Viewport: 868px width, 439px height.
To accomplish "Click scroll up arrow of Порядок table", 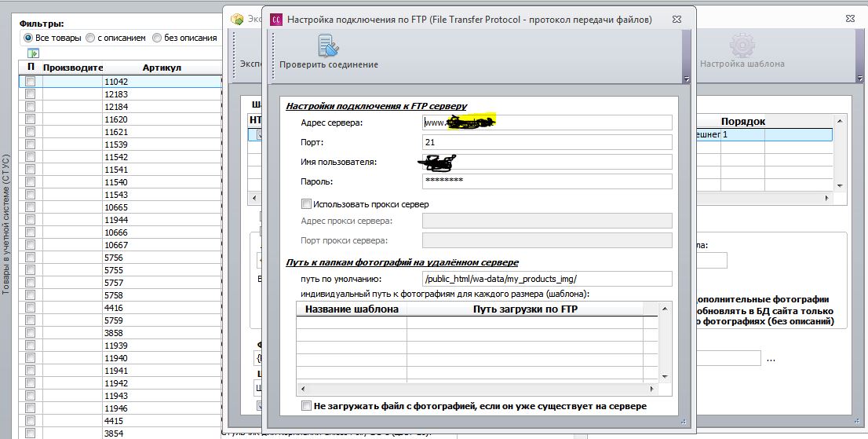I will point(840,121).
